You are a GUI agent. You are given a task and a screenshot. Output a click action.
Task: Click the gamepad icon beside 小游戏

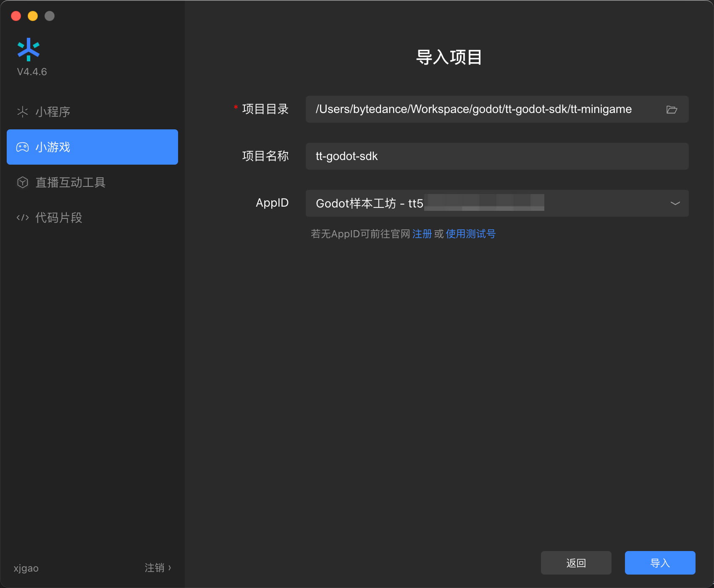click(22, 147)
